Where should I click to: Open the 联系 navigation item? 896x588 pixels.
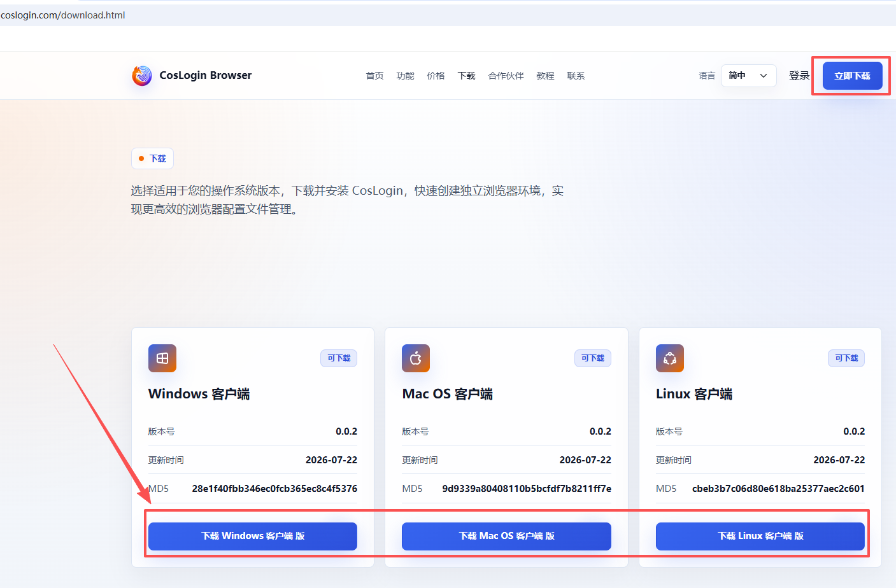coord(576,76)
